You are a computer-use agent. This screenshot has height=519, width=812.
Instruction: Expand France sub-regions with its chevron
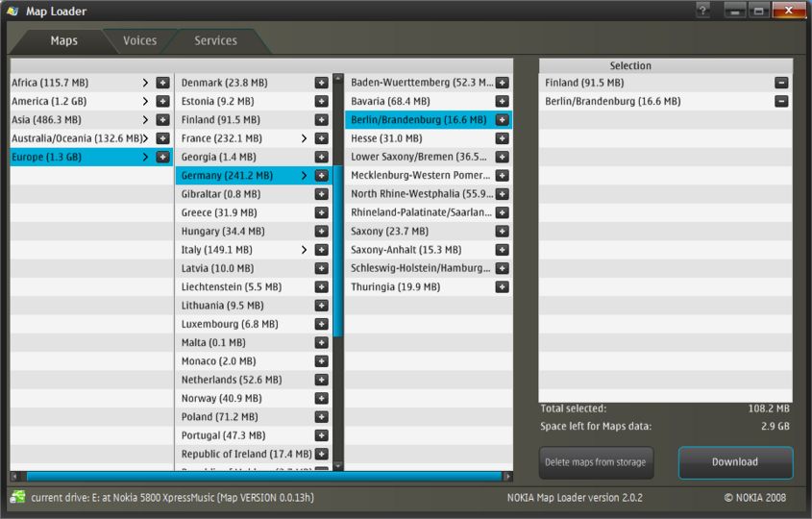point(304,138)
